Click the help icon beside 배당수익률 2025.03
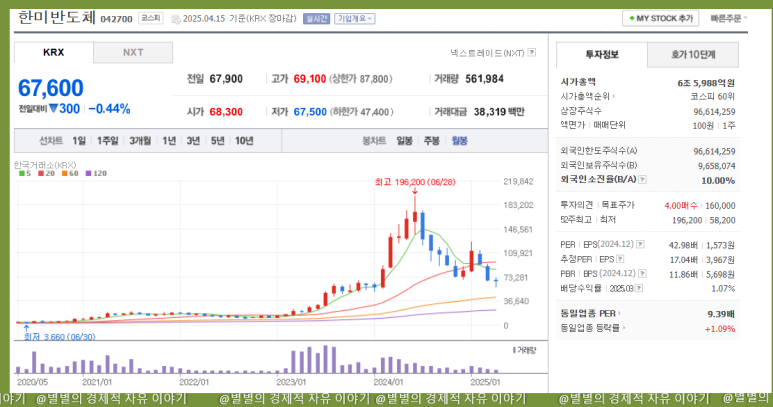The height and width of the screenshot is (407, 773). (x=639, y=288)
